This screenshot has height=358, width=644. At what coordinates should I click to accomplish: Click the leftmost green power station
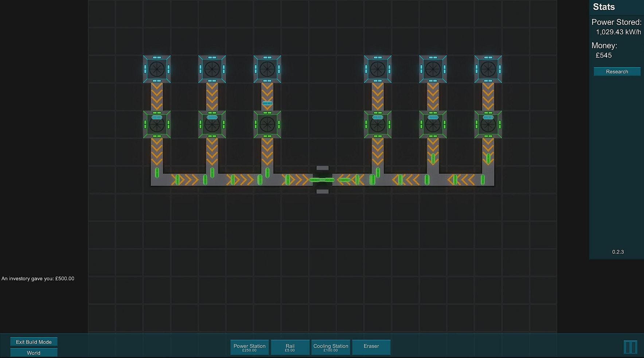157,124
